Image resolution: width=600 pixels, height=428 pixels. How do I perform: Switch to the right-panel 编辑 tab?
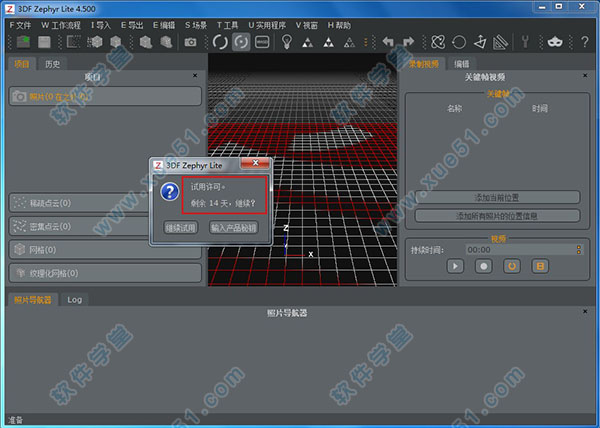pyautogui.click(x=462, y=64)
